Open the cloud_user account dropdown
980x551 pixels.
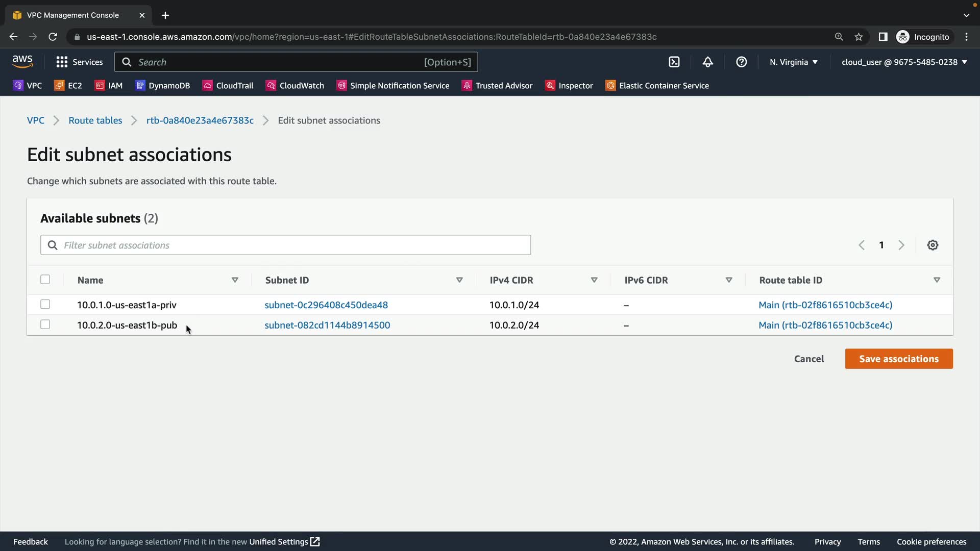(904, 62)
